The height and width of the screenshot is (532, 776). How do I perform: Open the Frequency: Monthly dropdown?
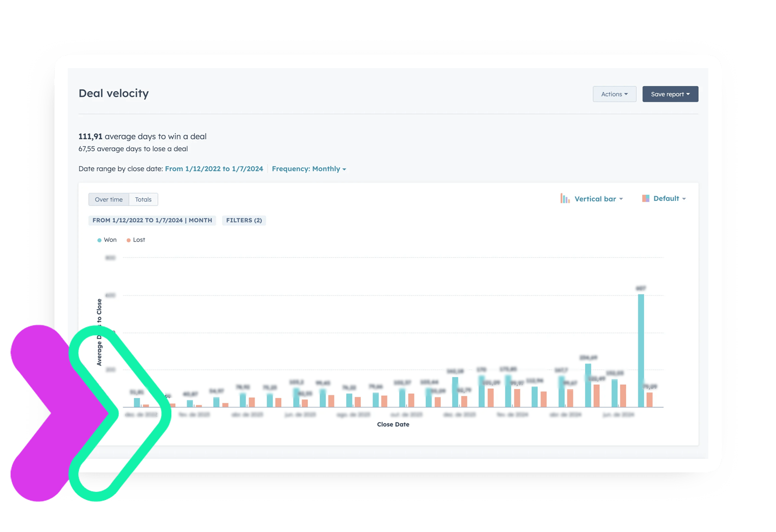tap(309, 169)
